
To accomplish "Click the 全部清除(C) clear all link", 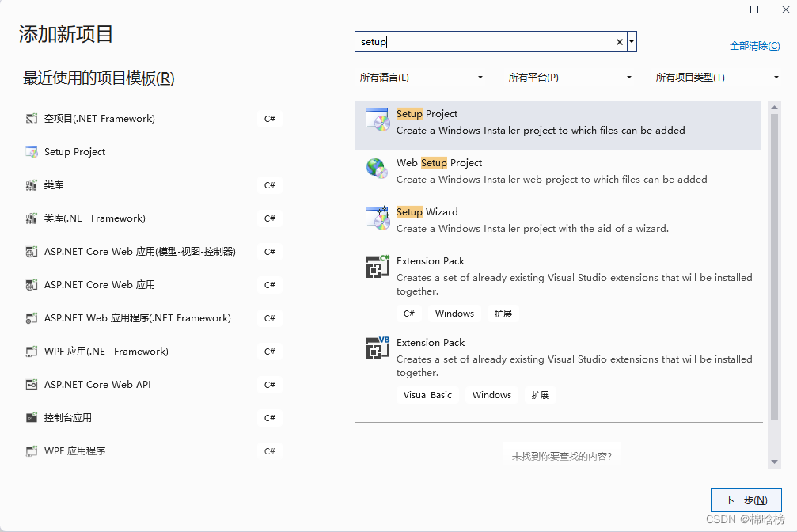I will pos(755,46).
